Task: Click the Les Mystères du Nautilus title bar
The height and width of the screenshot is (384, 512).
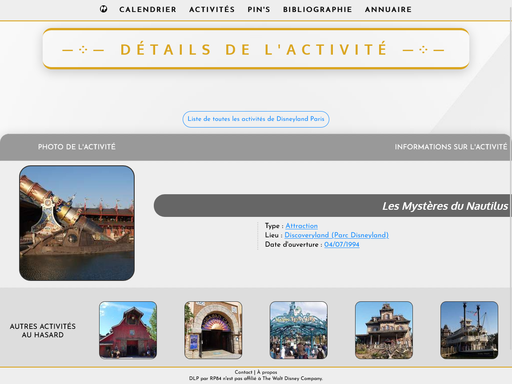Action: pos(332,206)
